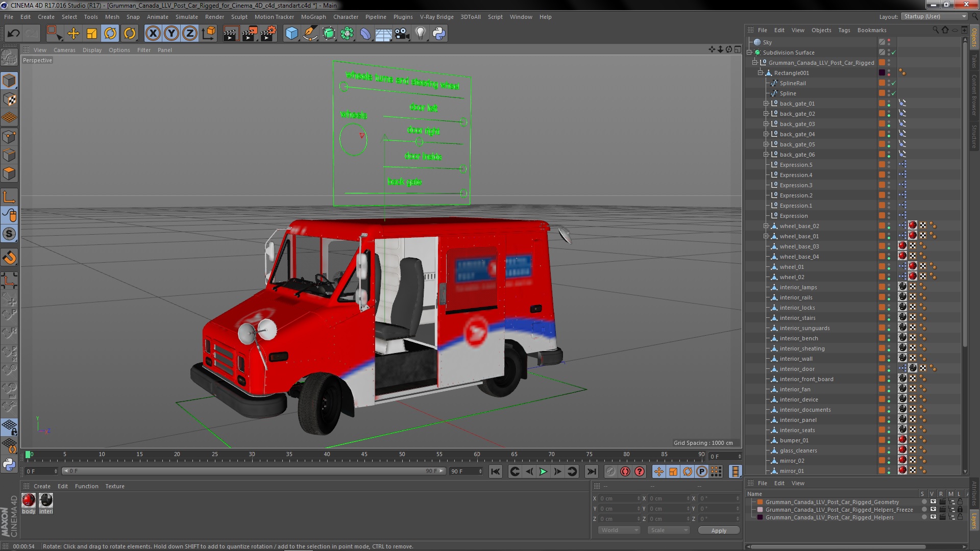Click Objects manager vertical scrollbar
This screenshot has height=551, width=980.
coord(965,194)
